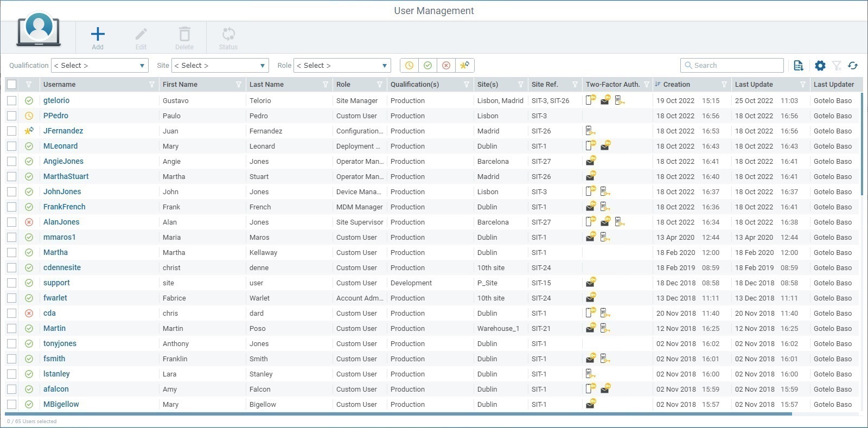Open Qualification(s) column filter icon
The height and width of the screenshot is (428, 868).
click(467, 85)
